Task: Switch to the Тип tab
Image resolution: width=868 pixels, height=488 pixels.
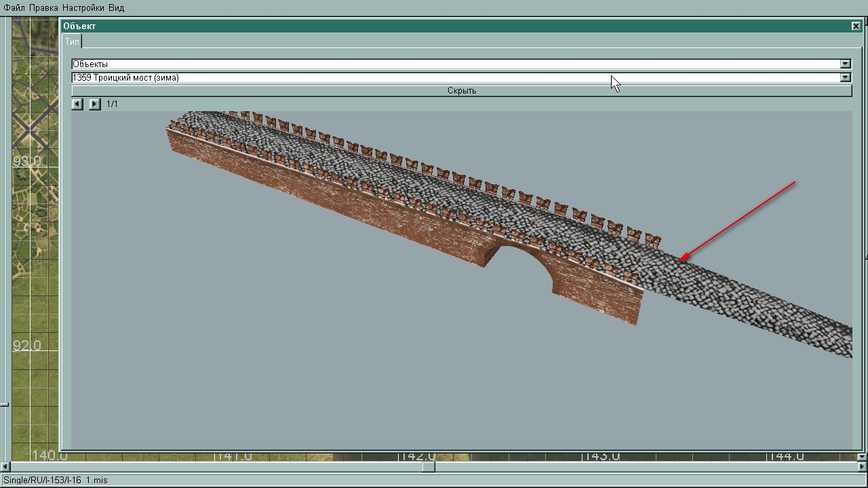Action: coord(72,41)
